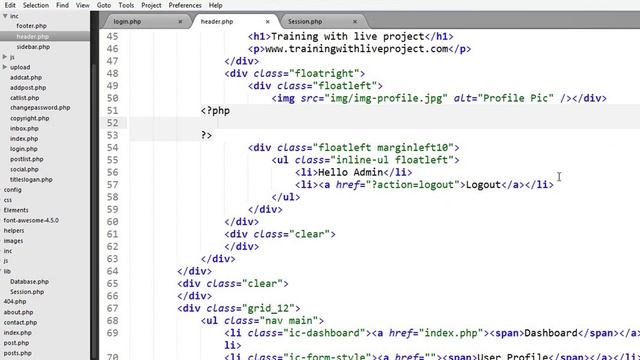Open Session.php in lib folder
The image size is (640, 360).
click(x=27, y=291)
